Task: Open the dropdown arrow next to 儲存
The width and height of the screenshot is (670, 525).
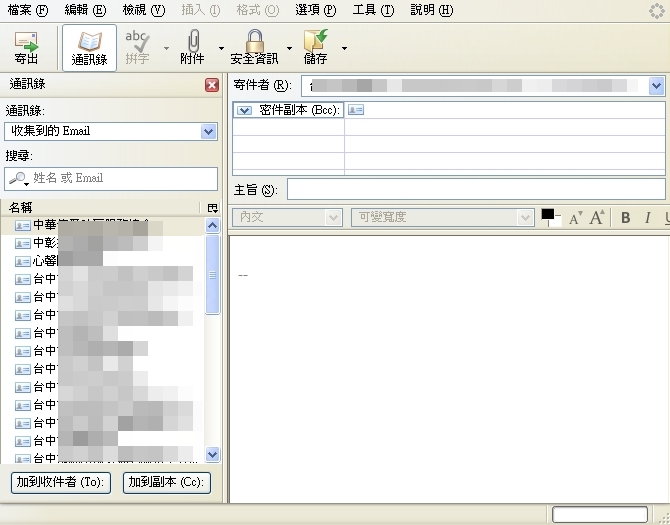Action: click(344, 48)
